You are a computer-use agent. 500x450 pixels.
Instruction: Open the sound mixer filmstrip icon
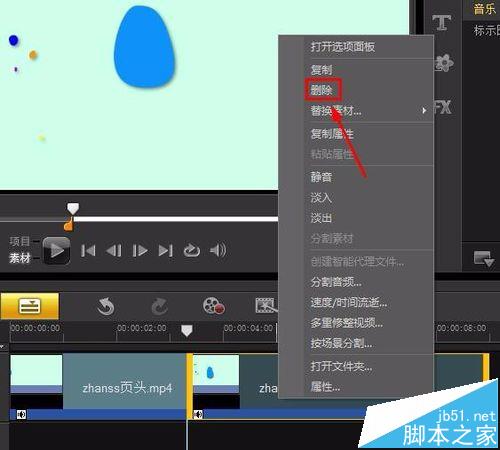coord(266,305)
